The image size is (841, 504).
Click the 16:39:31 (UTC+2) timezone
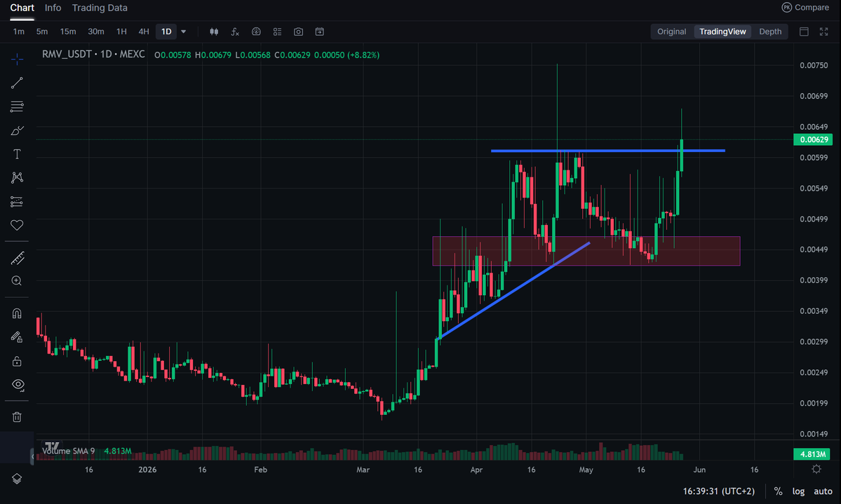719,491
